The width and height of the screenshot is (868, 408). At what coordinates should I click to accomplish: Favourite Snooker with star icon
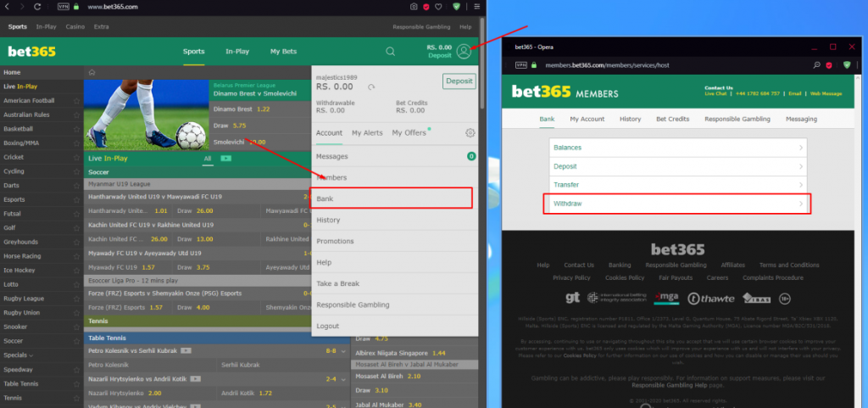(77, 327)
